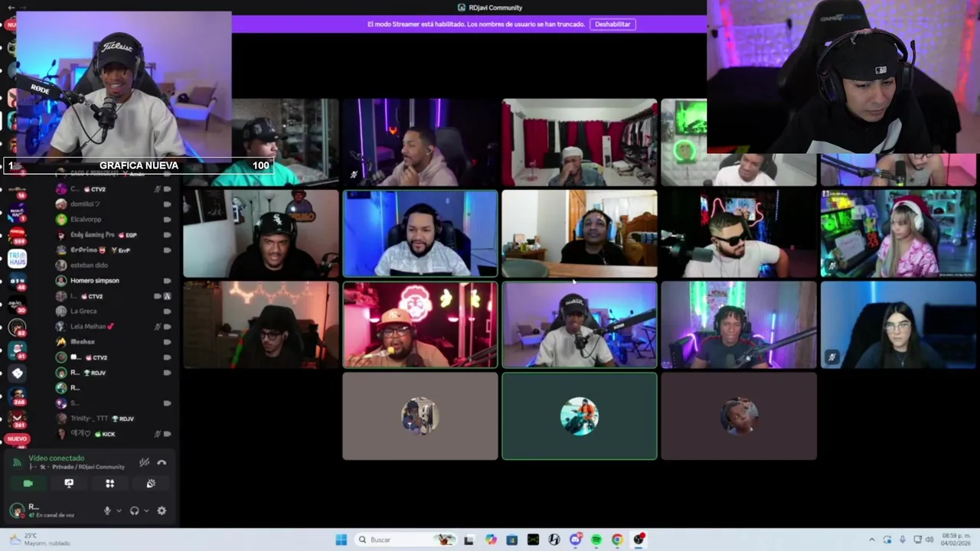Open the server icon with 261 badge

click(x=17, y=419)
